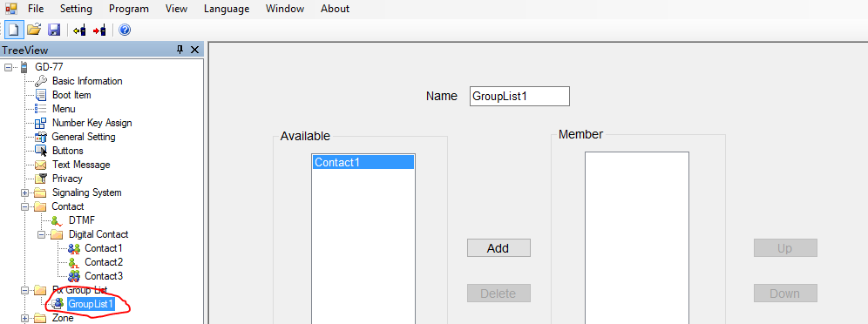Select Contact3 tree label

point(104,276)
